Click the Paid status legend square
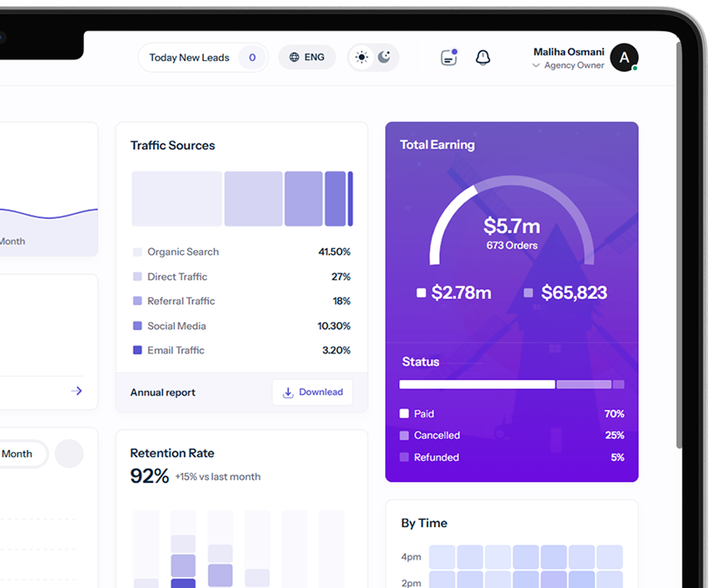This screenshot has width=712, height=588. [404, 414]
